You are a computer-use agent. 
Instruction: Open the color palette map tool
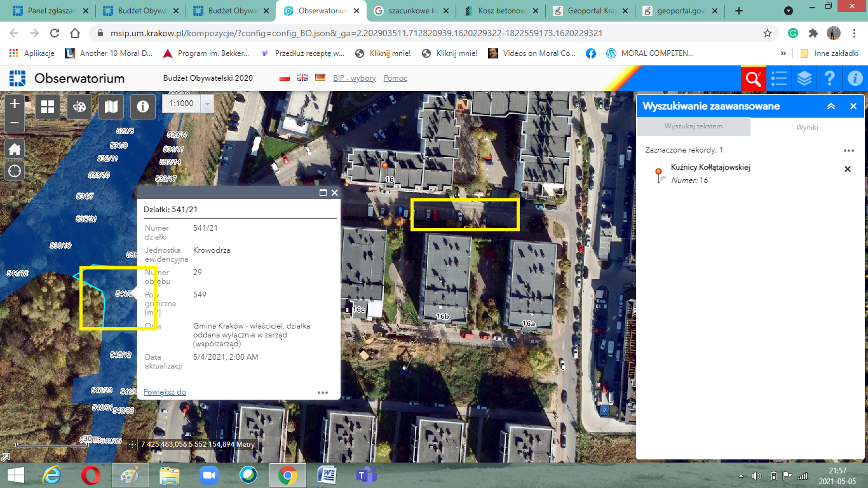[79, 107]
